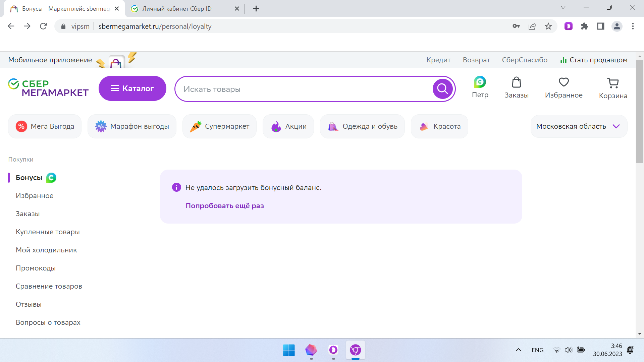Image resolution: width=644 pixels, height=362 pixels.
Task: Open Супермаркет category chip
Action: point(219,126)
